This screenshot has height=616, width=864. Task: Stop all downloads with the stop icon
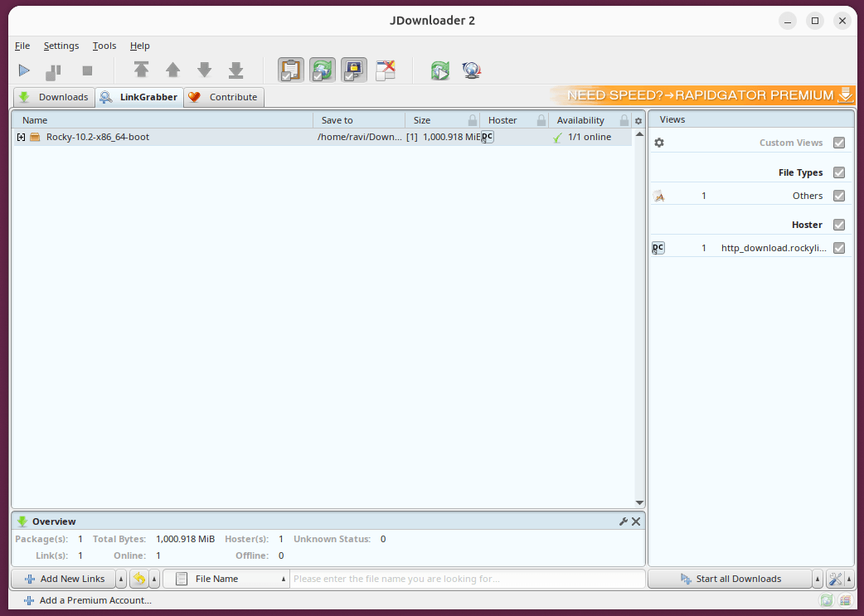point(87,70)
